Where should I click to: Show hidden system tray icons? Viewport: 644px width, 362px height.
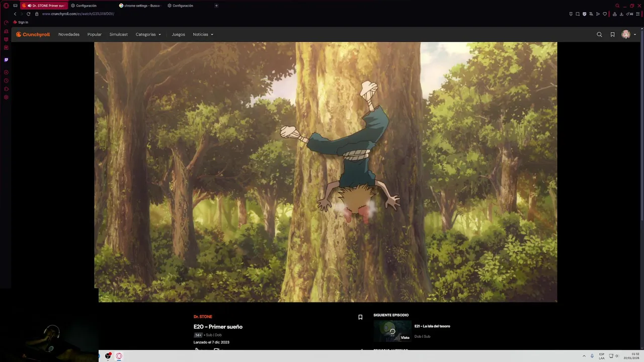(x=584, y=356)
